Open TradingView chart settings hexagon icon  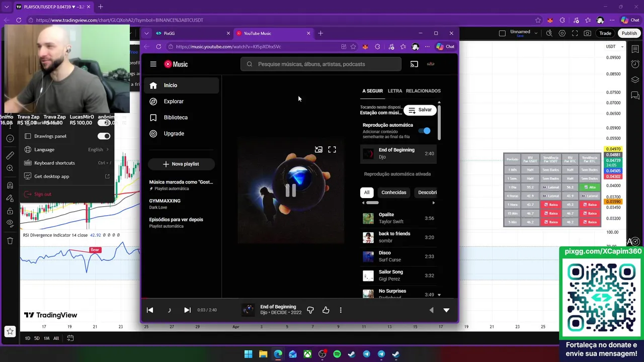(562, 33)
